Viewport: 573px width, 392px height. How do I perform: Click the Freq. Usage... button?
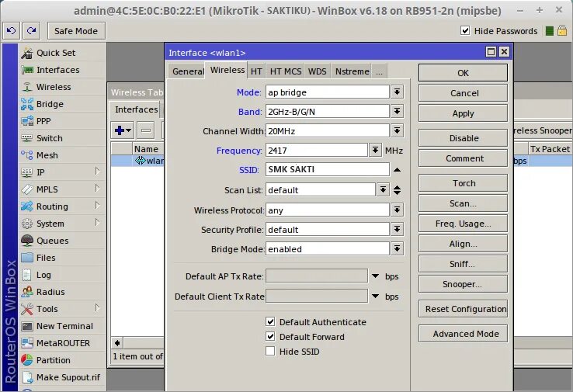click(463, 224)
